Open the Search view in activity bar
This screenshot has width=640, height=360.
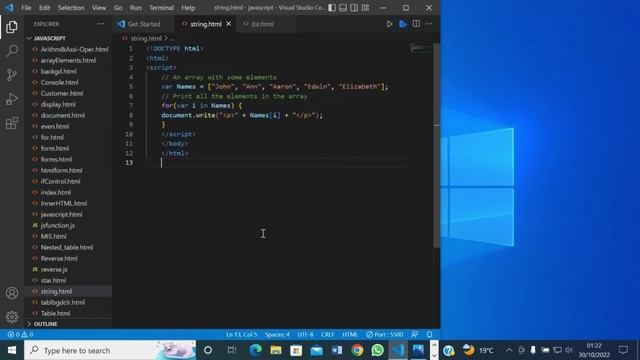pos(12,51)
